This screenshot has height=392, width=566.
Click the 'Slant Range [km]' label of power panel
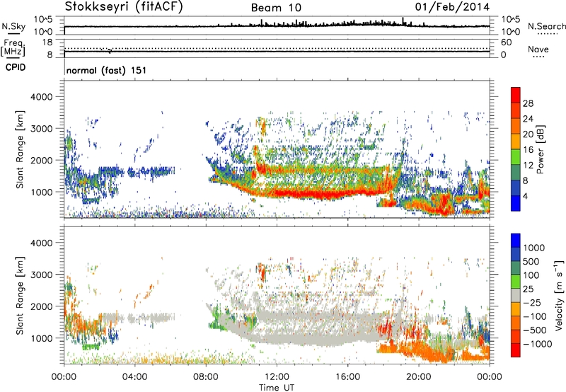pos(20,149)
